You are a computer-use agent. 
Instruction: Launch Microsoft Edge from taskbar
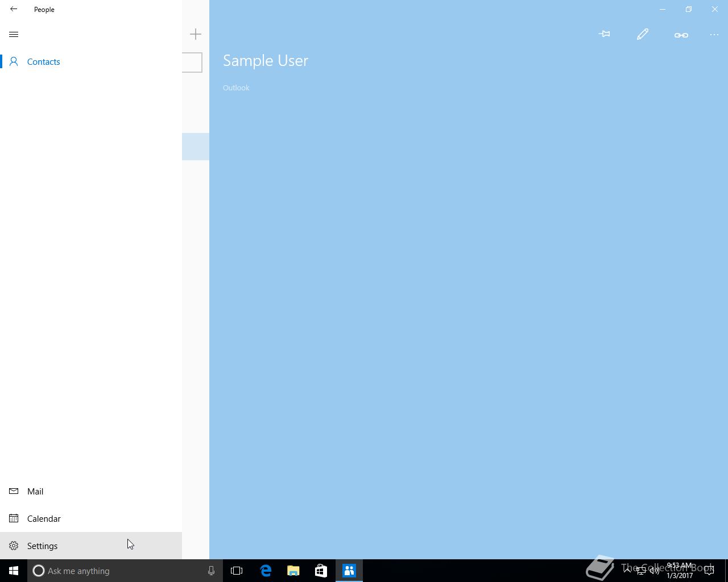266,571
